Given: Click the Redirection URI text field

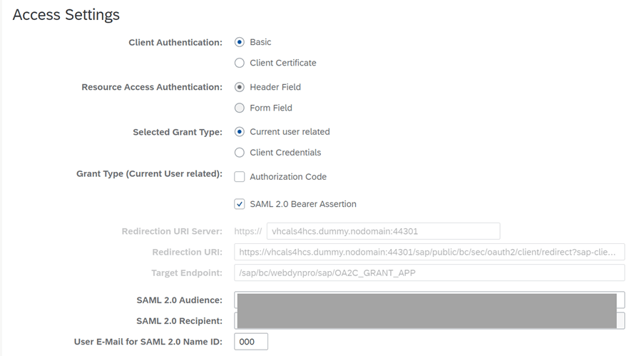Looking at the screenshot, I should coord(429,252).
